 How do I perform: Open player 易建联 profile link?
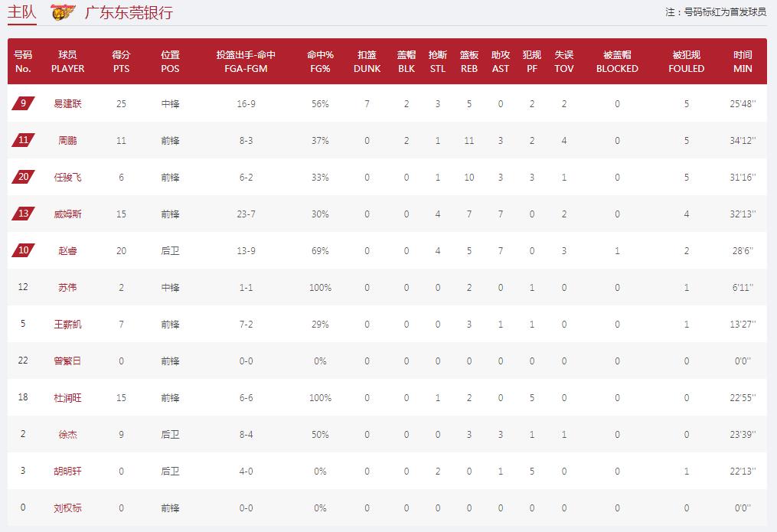click(x=67, y=103)
